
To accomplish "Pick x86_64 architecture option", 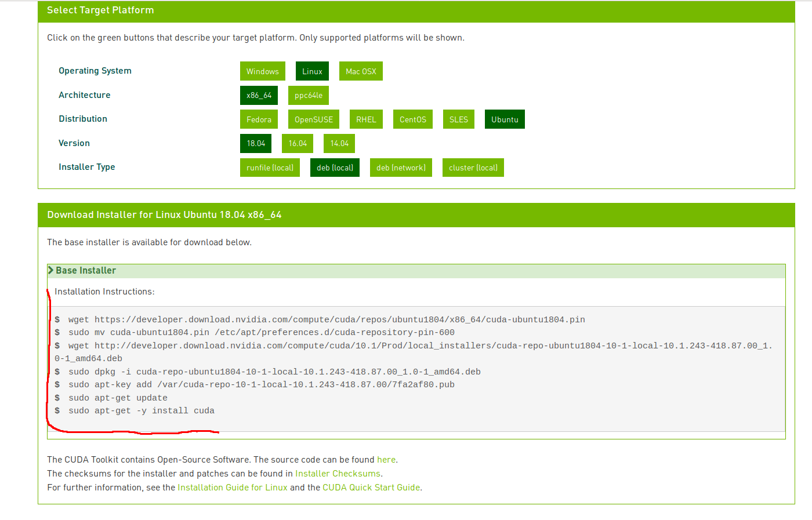I will pyautogui.click(x=259, y=95).
